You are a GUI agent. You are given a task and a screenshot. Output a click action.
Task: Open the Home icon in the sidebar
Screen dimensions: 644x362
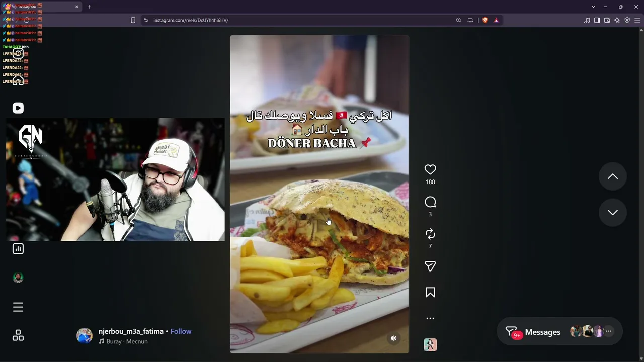pos(18,80)
